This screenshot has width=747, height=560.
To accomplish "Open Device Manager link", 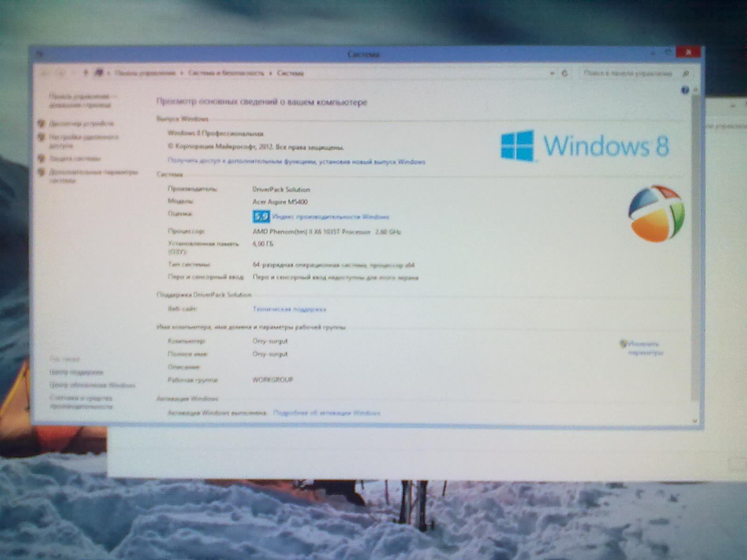I will pyautogui.click(x=82, y=124).
